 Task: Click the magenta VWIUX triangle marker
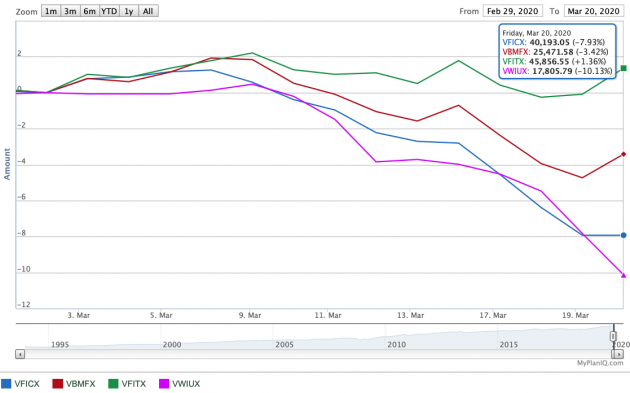pyautogui.click(x=624, y=275)
